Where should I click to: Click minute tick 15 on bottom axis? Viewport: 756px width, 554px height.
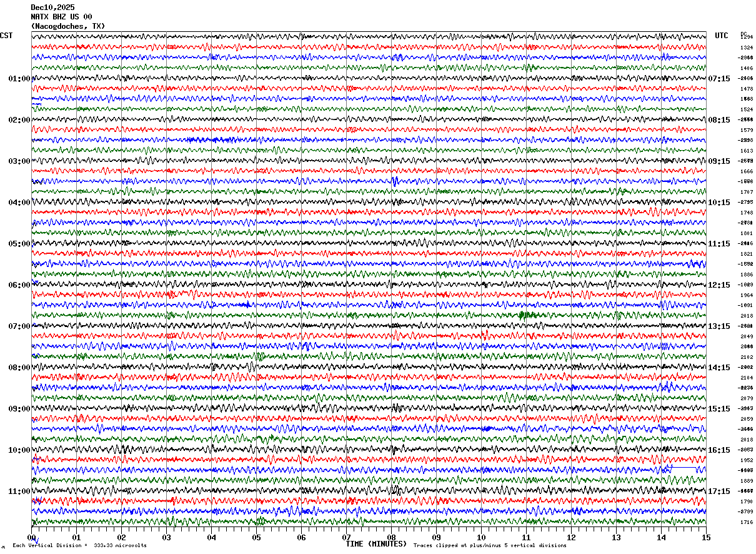click(705, 537)
